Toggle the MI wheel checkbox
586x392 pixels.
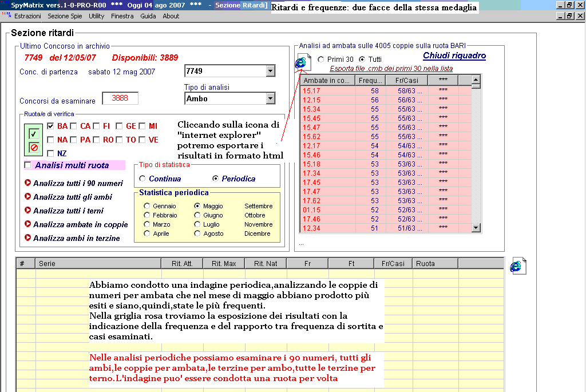click(142, 126)
